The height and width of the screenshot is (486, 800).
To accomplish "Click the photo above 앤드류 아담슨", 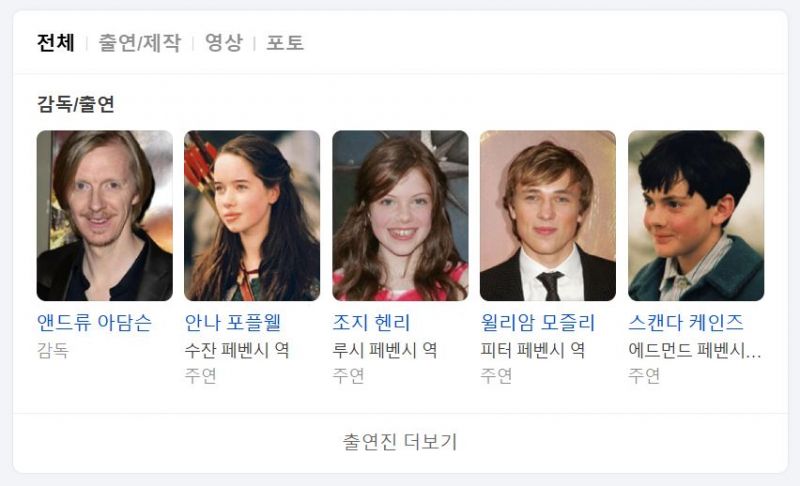I will coord(105,216).
